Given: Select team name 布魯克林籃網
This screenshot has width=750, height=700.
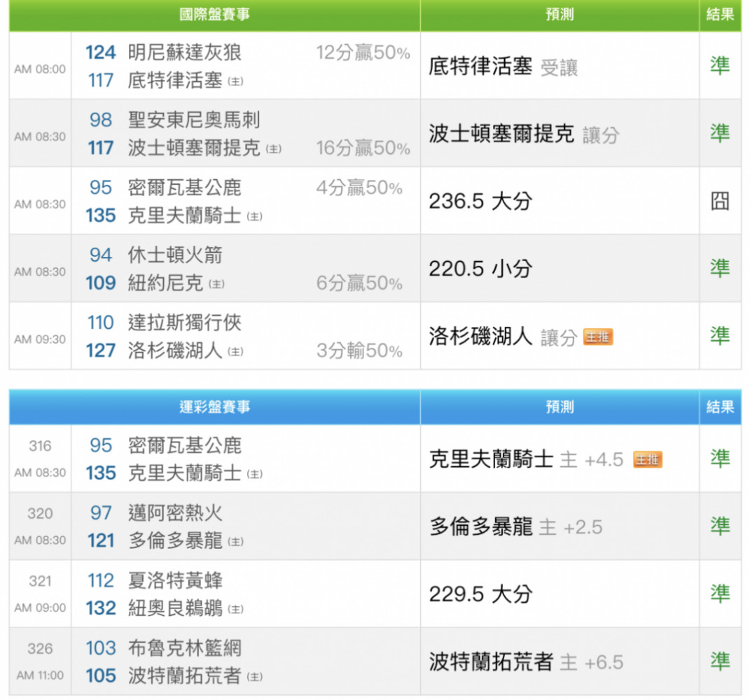Looking at the screenshot, I should (x=185, y=648).
